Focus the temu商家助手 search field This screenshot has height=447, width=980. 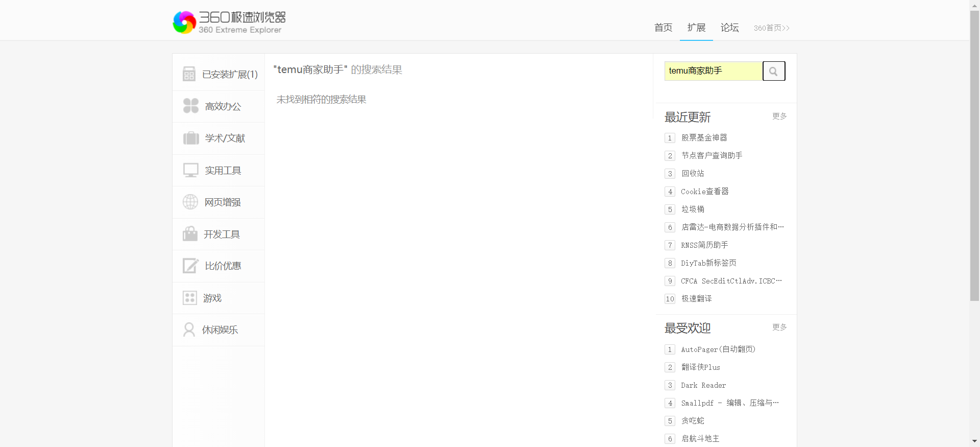(x=714, y=71)
